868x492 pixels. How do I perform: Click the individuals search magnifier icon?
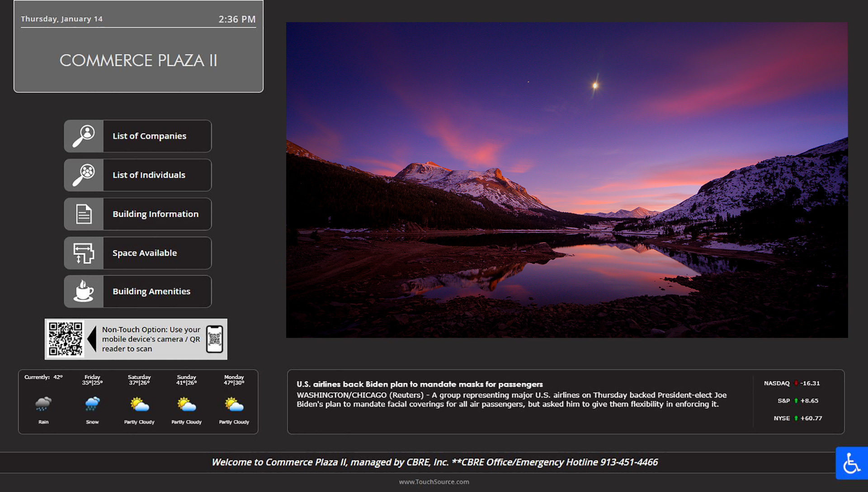[84, 175]
